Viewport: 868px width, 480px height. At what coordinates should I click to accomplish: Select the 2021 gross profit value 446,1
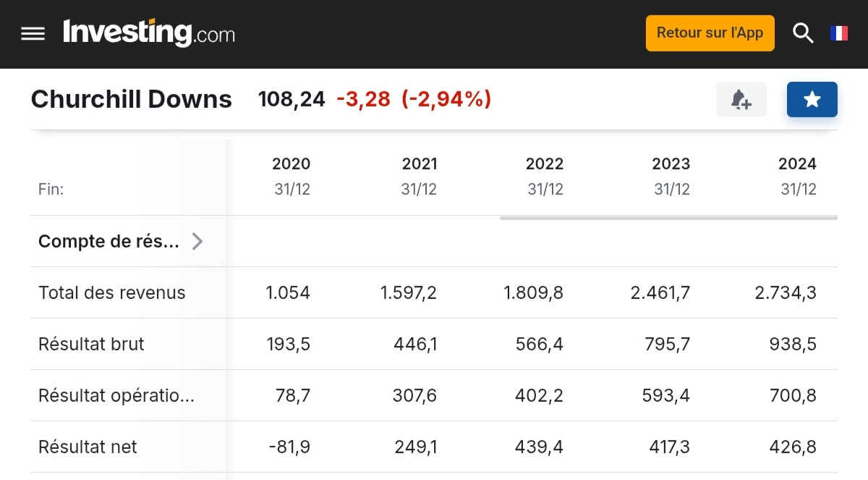[416, 344]
